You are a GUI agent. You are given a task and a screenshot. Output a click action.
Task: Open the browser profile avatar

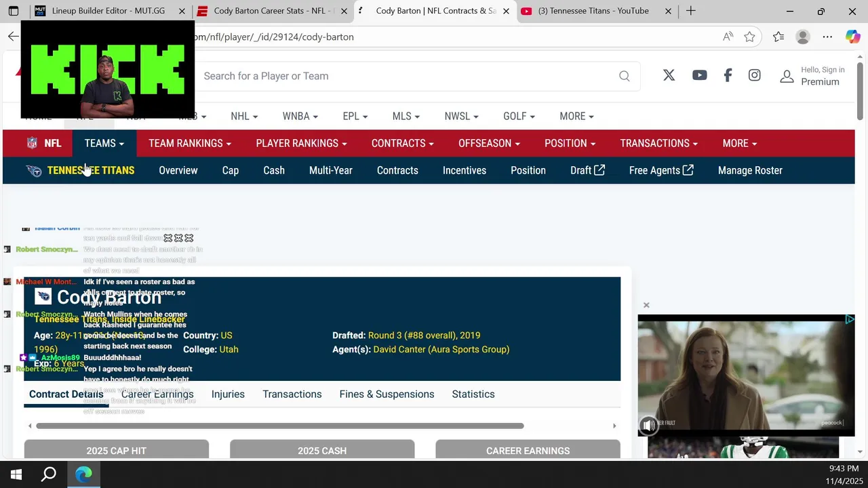click(x=803, y=37)
